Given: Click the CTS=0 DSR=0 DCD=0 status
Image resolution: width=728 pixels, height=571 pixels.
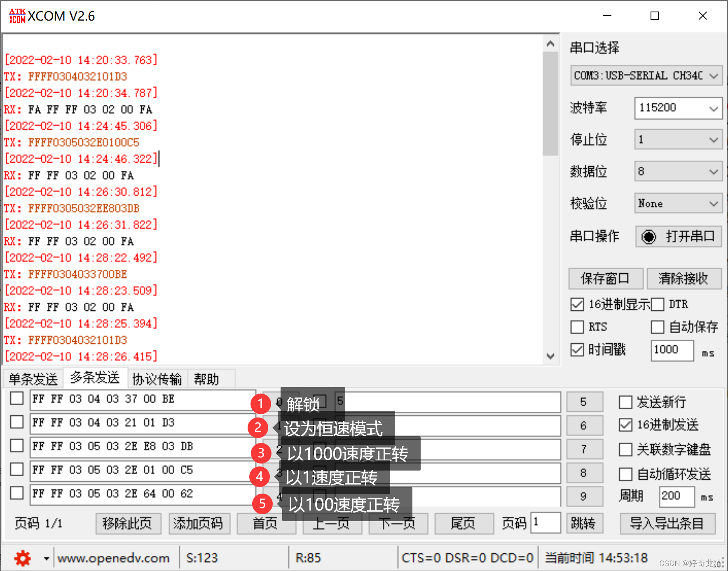Looking at the screenshot, I should point(468,558).
